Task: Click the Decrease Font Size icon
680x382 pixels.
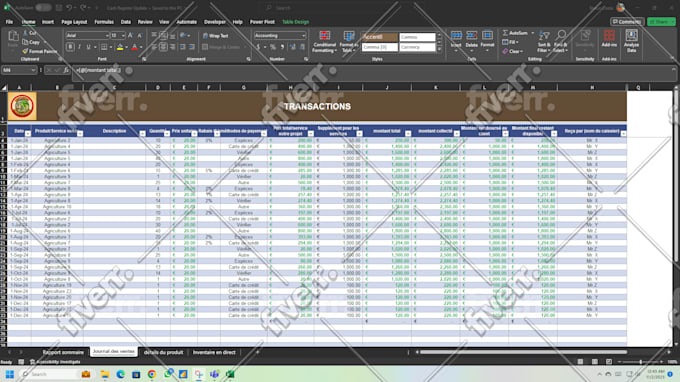Action: coord(139,36)
